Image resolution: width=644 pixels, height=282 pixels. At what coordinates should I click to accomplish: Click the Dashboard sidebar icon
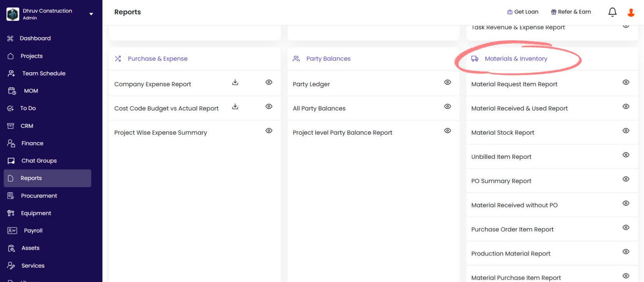(x=10, y=39)
